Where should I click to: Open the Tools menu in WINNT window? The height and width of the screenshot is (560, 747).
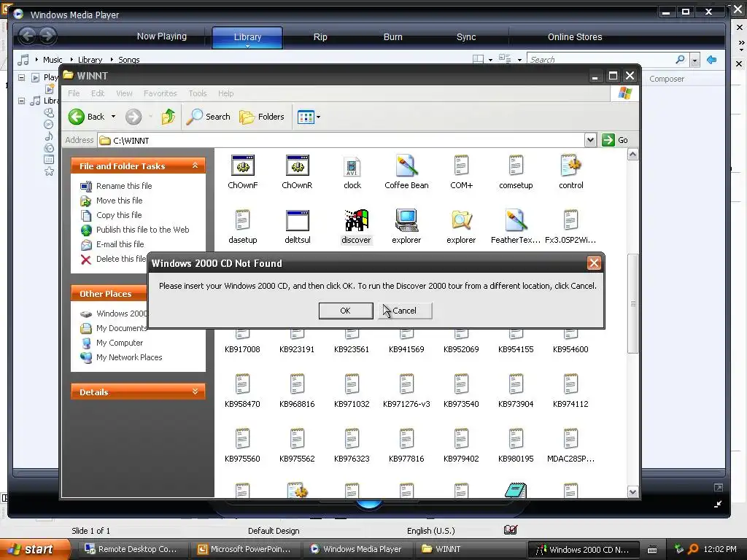(x=198, y=93)
